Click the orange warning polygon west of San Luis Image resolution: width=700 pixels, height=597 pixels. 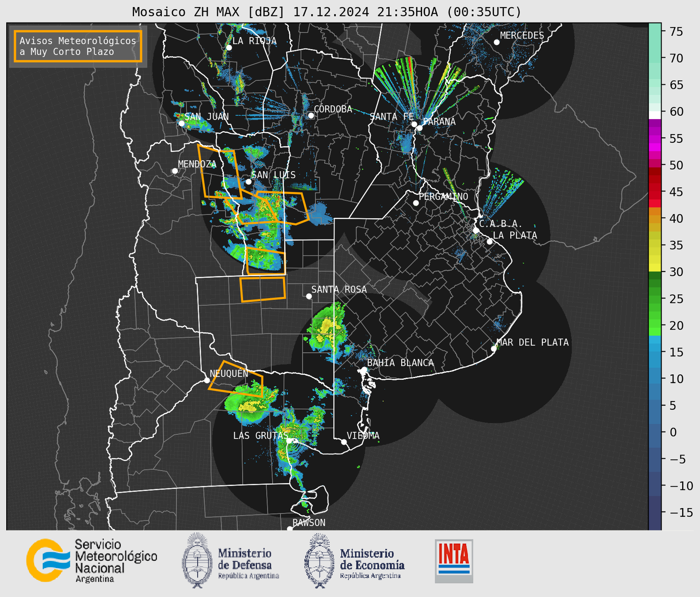pos(219,171)
